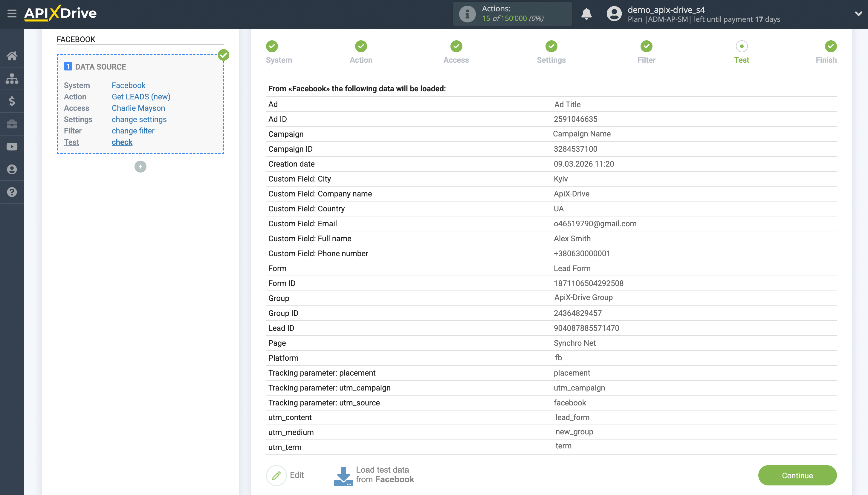Open the change settings link

point(139,119)
